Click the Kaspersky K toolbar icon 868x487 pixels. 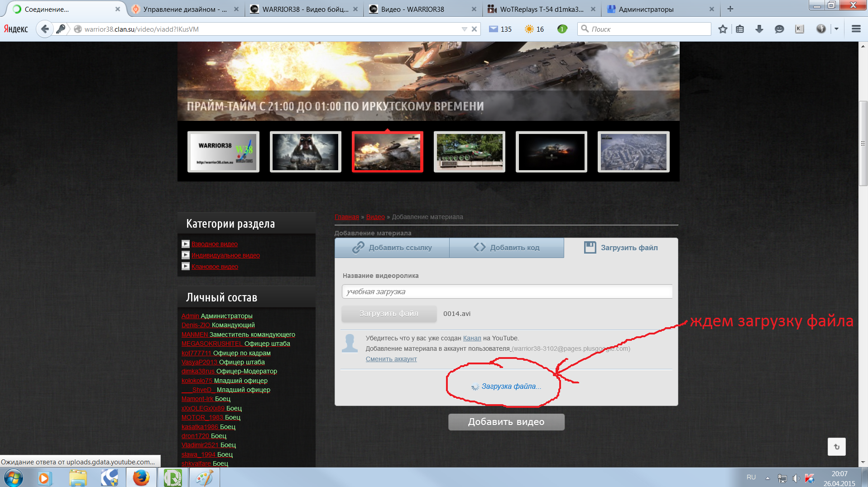[x=800, y=29]
